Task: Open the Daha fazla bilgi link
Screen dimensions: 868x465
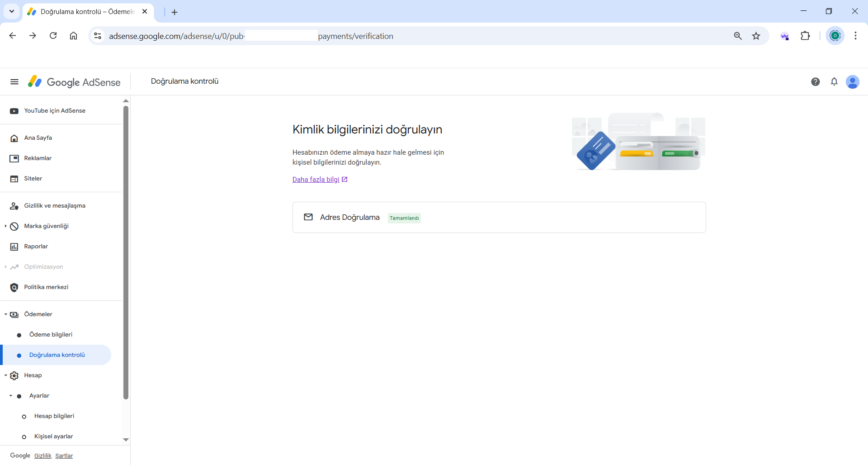Action: point(320,180)
